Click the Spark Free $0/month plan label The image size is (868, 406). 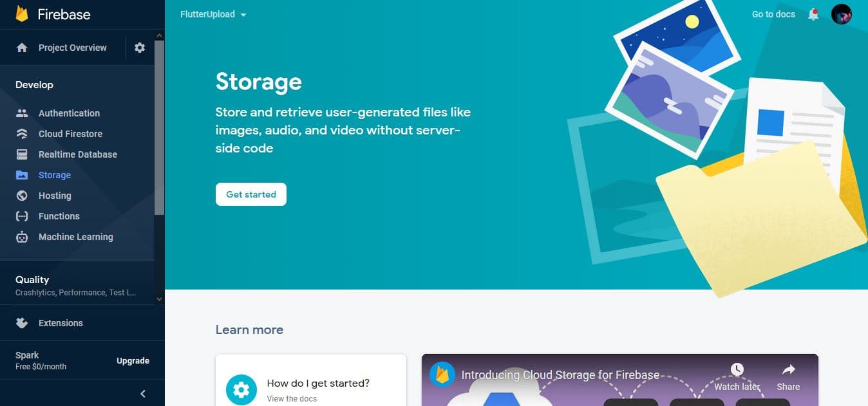pyautogui.click(x=41, y=360)
